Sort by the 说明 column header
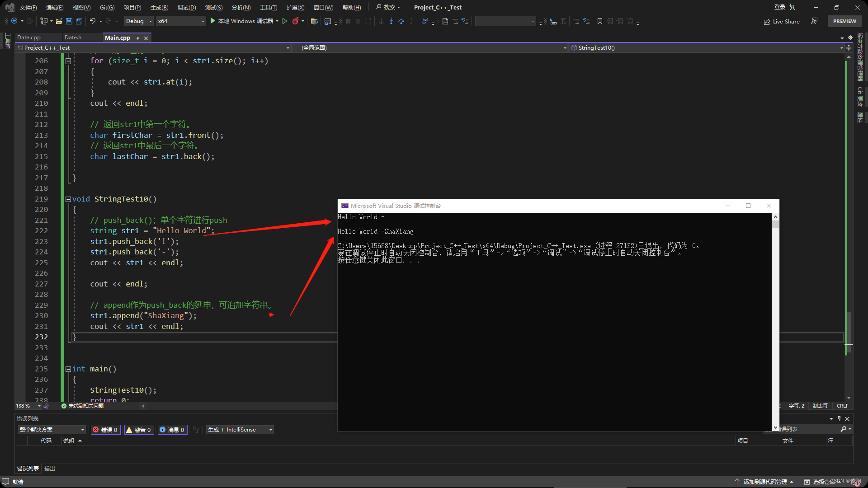 pyautogui.click(x=69, y=441)
